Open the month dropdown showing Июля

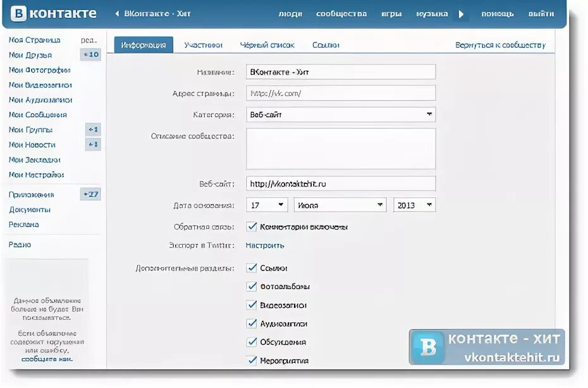(340, 205)
